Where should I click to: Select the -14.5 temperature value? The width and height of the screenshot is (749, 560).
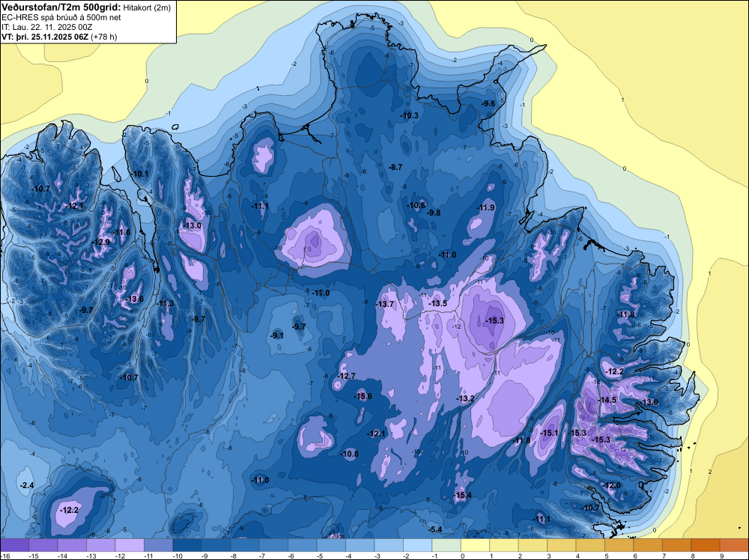(x=607, y=401)
